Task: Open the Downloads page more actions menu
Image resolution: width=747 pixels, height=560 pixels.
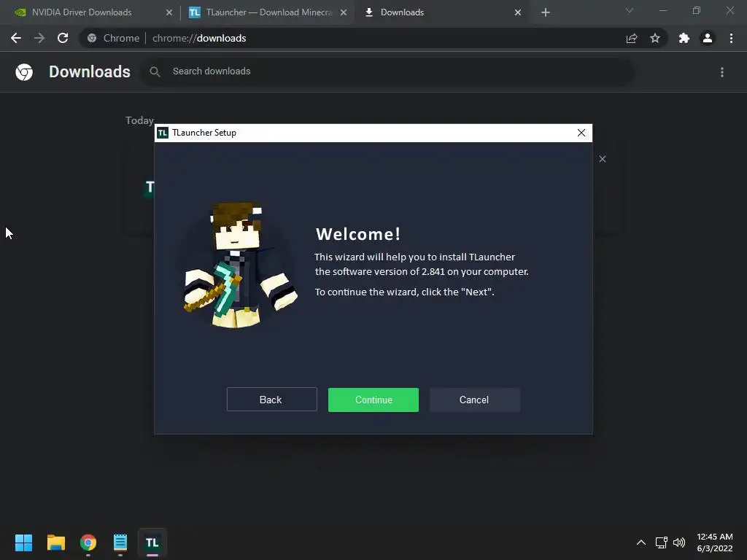Action: click(722, 72)
